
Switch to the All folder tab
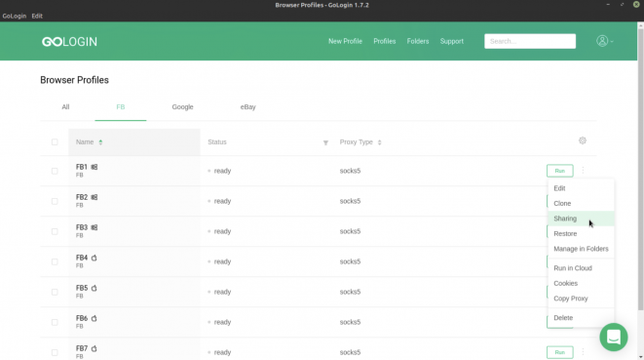coord(65,107)
